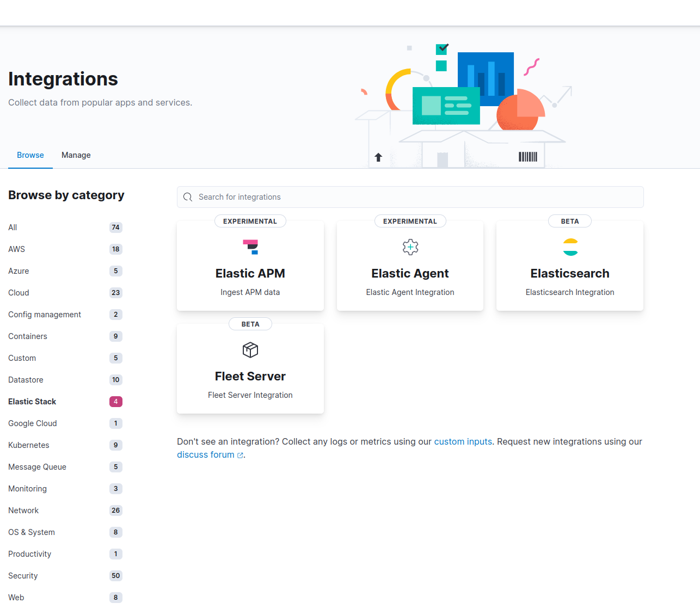Viewport: 700px width, 609px height.
Task: Select the Security category
Action: pos(65,576)
